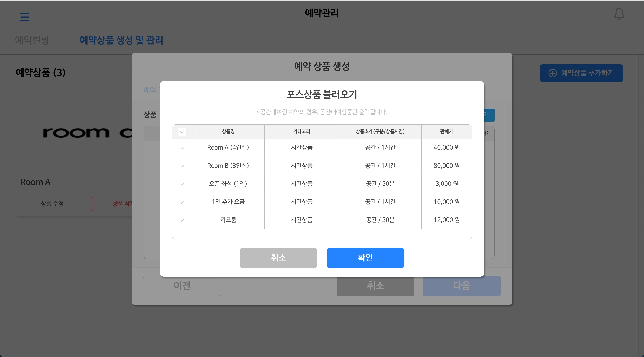The width and height of the screenshot is (644, 357).
Task: Click 확인 in the 포스상품 불러오기 dialog
Action: pyautogui.click(x=365, y=258)
